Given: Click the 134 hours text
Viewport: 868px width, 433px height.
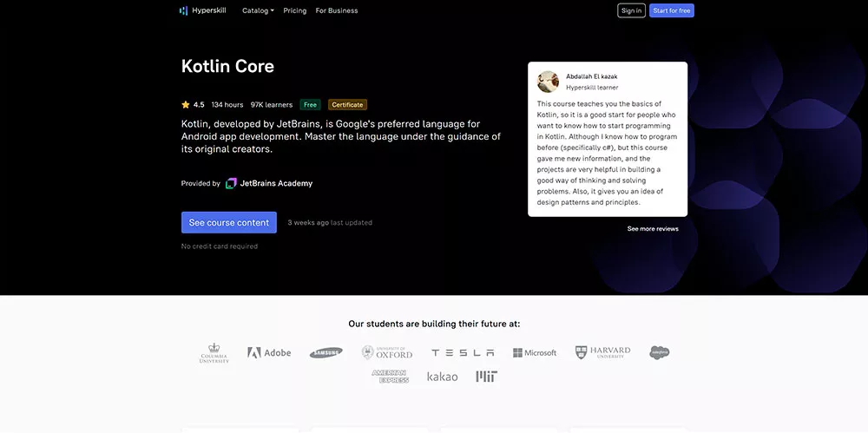Looking at the screenshot, I should coord(227,105).
